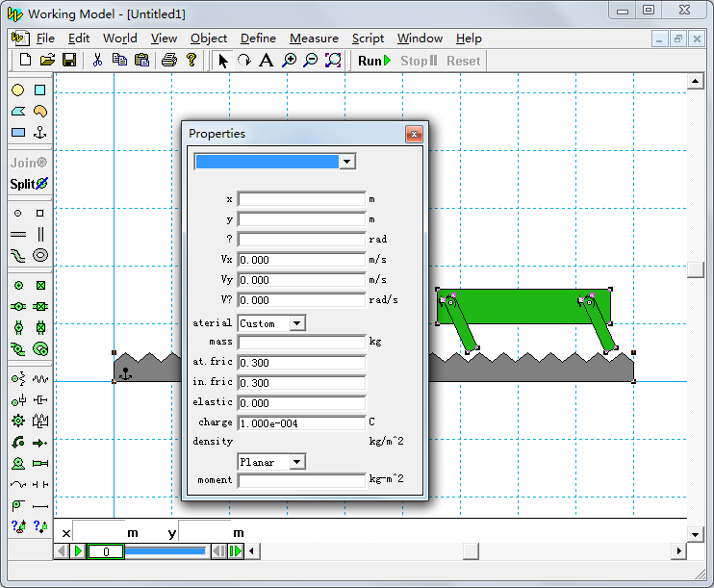
Task: Select the Closed curved slot joint tool
Action: click(x=40, y=349)
